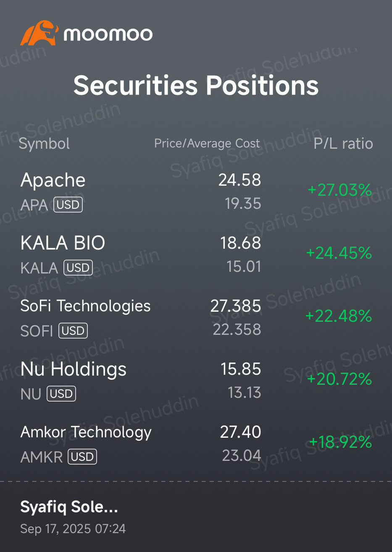Select the USD badge next to APA
Image resolution: width=392 pixels, height=552 pixels.
68,205
